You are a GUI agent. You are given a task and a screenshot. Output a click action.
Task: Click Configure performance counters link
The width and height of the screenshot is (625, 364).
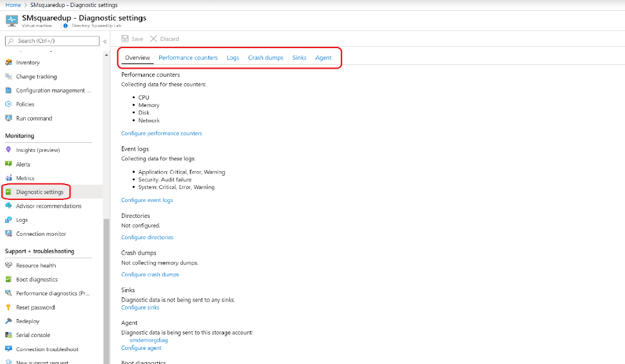162,133
